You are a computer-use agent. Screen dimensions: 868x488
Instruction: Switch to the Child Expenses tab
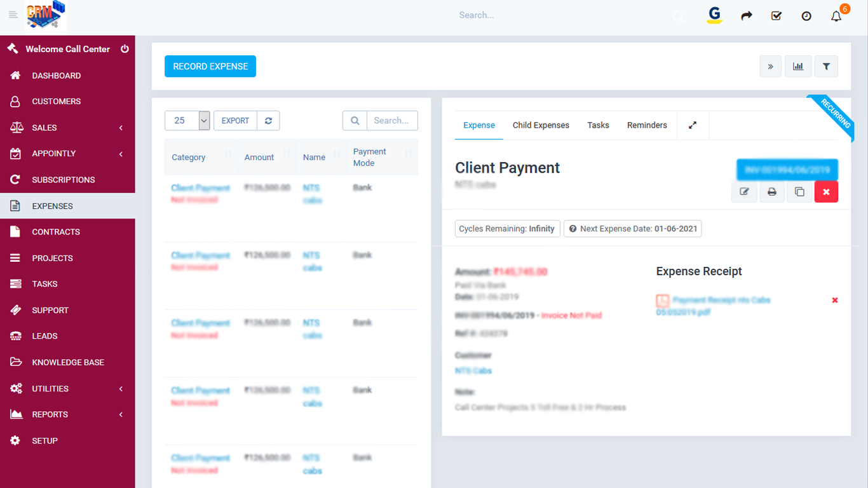tap(541, 125)
